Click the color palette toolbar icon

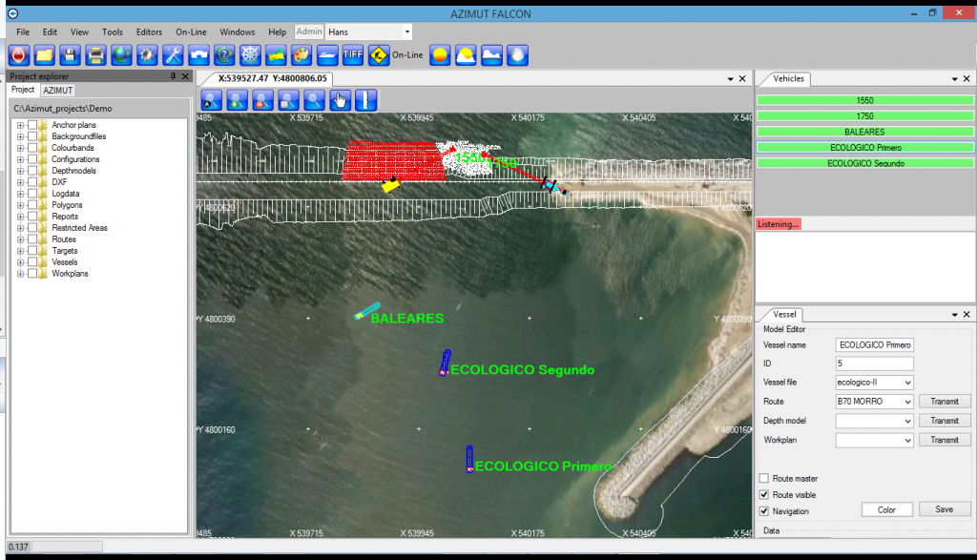coord(301,54)
